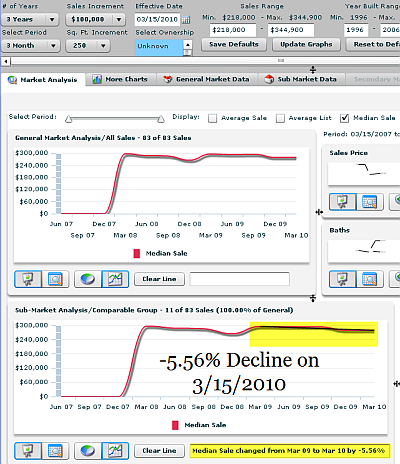
Task: Click the empty result field beside General Clear Line
Action: (x=239, y=279)
